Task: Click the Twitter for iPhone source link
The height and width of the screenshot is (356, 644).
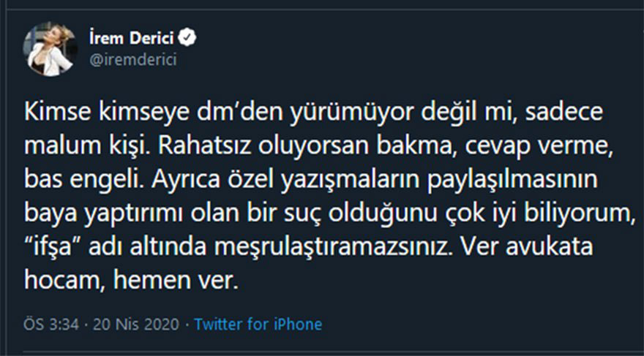Action: (x=259, y=324)
